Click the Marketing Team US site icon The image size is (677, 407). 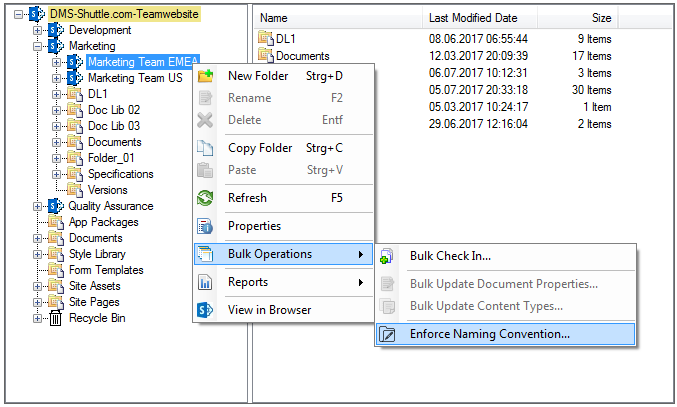(75, 78)
